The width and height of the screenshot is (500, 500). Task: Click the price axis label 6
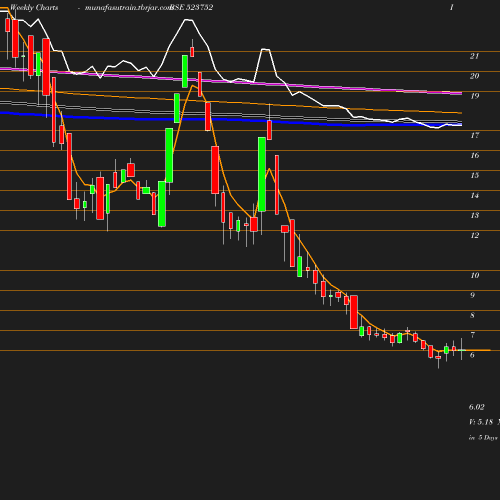tap(472, 355)
